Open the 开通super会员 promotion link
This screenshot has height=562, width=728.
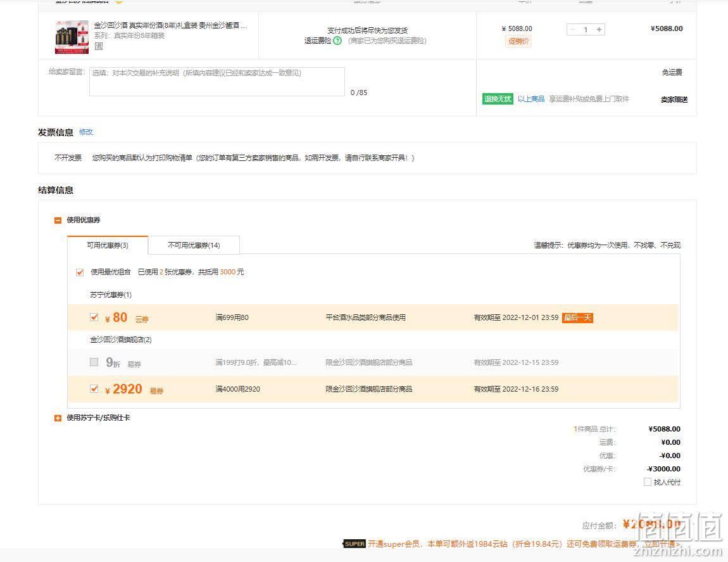pos(524,544)
